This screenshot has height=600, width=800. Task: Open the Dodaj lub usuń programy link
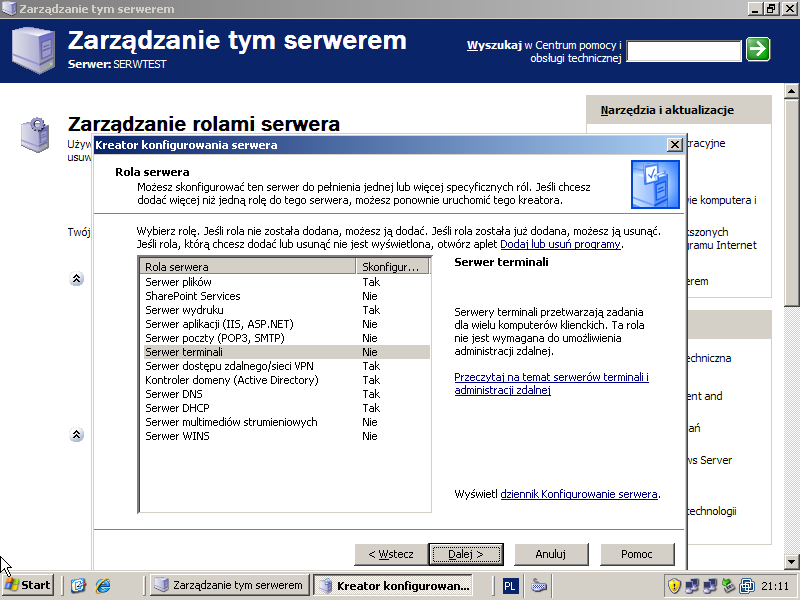click(560, 244)
